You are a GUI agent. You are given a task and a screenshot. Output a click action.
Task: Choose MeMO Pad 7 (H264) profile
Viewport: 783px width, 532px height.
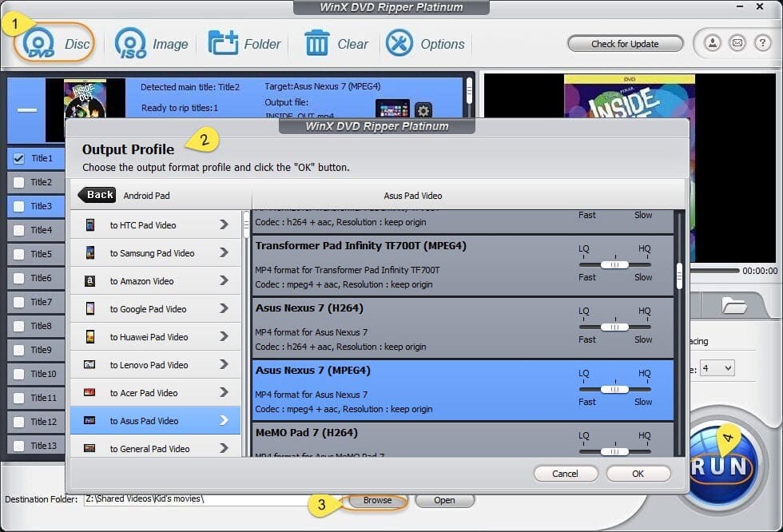pyautogui.click(x=463, y=440)
